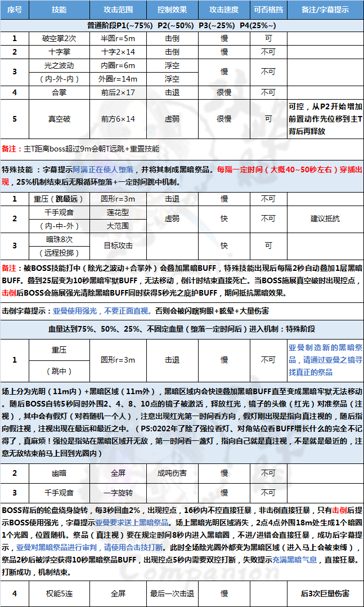The image size is (364, 607).
Task: Click the 血量达到75%、50%、25% section title
Action: pos(182,329)
